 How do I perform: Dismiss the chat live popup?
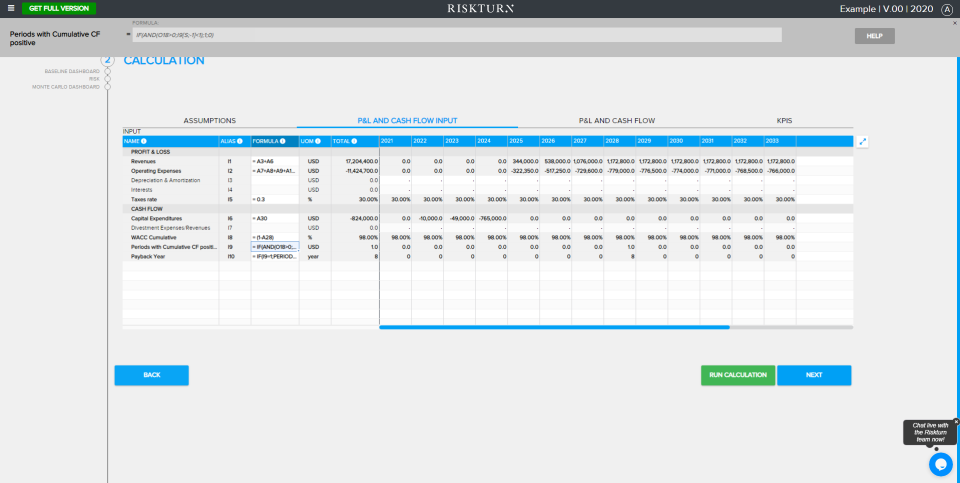point(956,421)
